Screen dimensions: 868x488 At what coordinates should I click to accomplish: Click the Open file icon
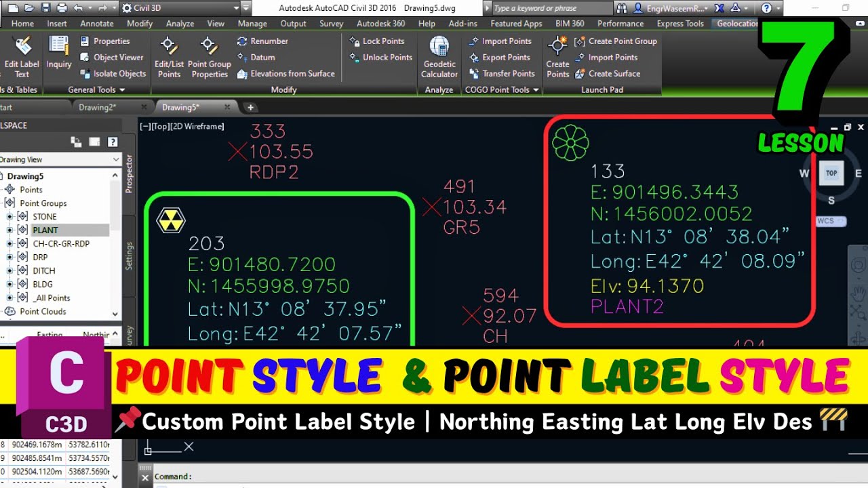pyautogui.click(x=28, y=8)
